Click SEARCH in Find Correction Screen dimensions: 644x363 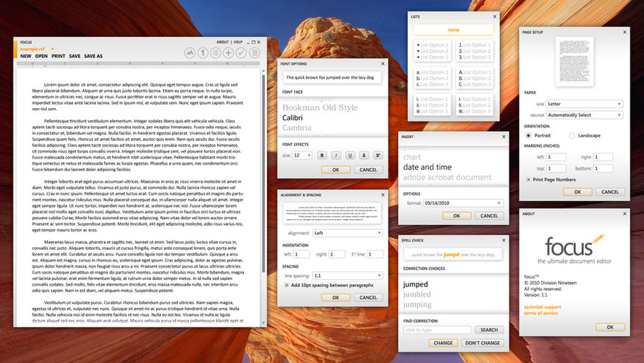tap(489, 329)
